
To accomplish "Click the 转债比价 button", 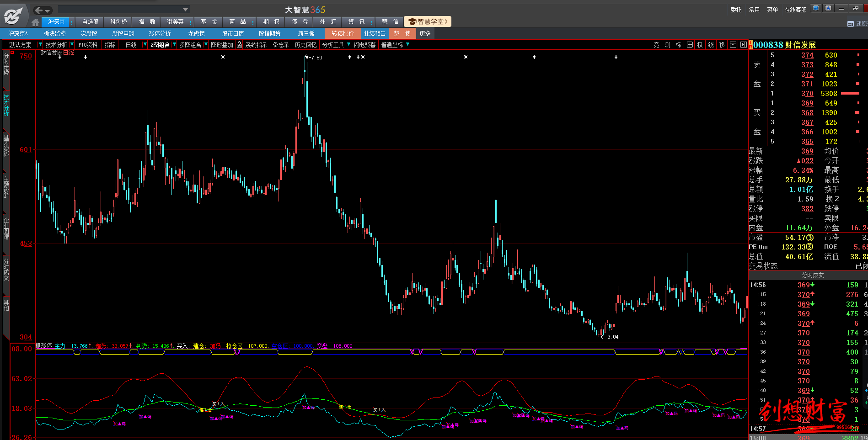I will pos(343,33).
